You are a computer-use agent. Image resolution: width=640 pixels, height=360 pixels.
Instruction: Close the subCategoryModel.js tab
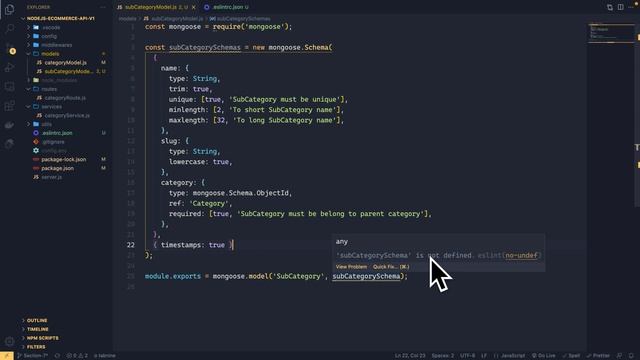pyautogui.click(x=193, y=7)
